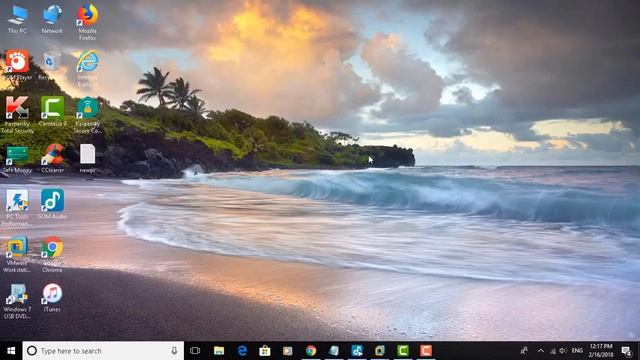Open orange Camtasia recorder icon in taskbar
640x360 pixels.
tap(426, 351)
